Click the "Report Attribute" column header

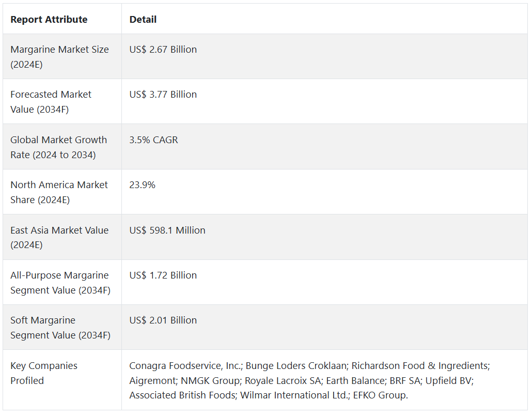click(x=49, y=20)
